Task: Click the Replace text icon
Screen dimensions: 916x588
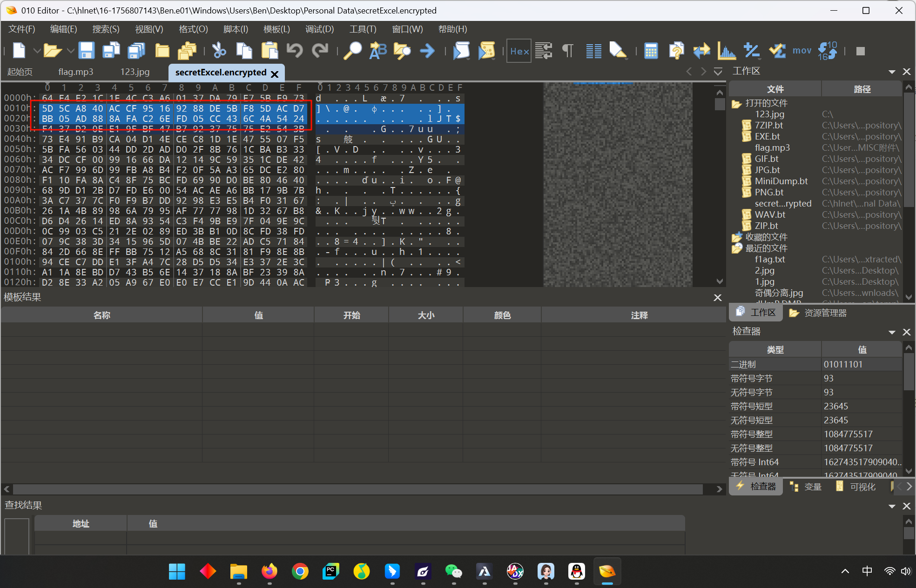Action: (377, 50)
